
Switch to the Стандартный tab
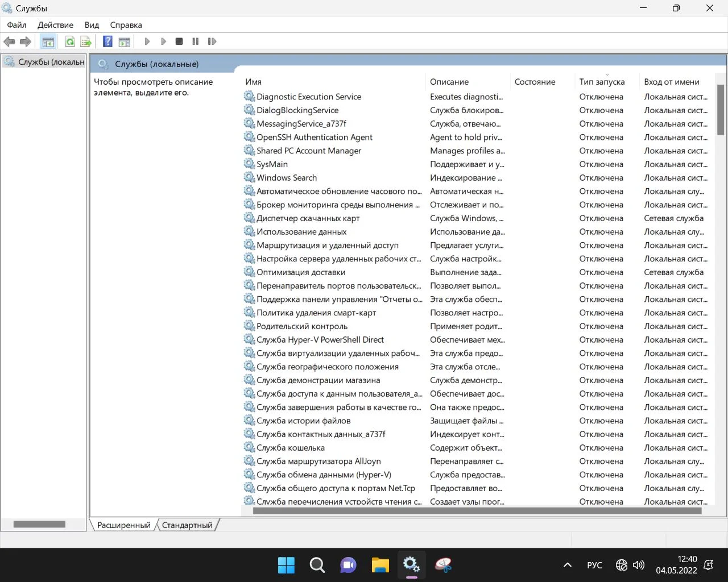pyautogui.click(x=187, y=525)
